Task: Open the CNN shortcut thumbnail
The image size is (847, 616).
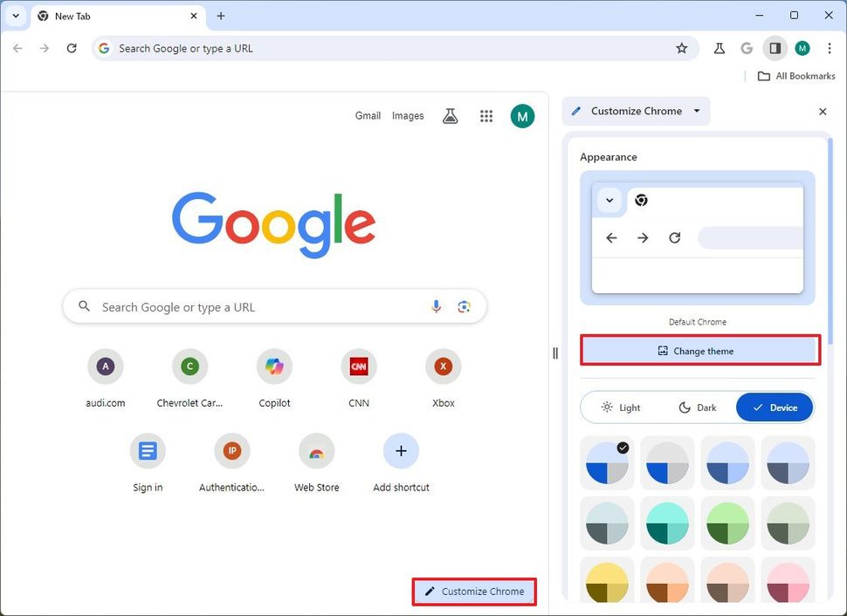Action: [x=358, y=366]
